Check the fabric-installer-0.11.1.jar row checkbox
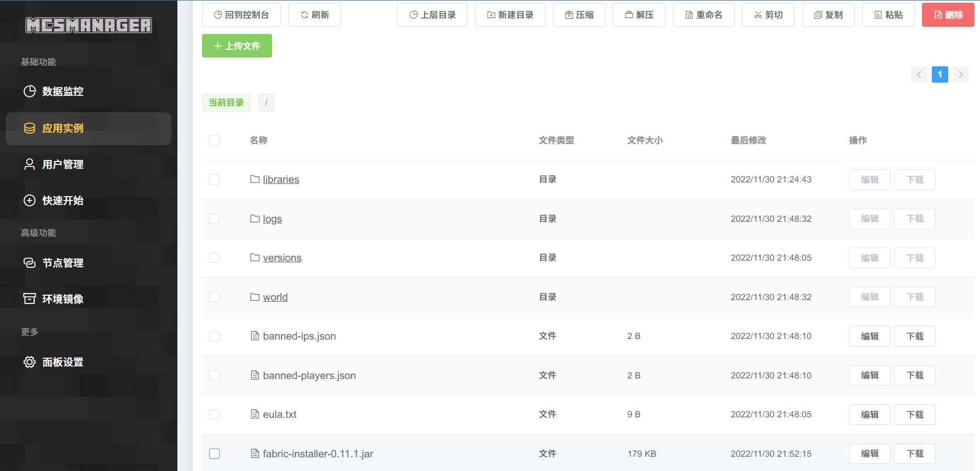980x471 pixels. (214, 453)
